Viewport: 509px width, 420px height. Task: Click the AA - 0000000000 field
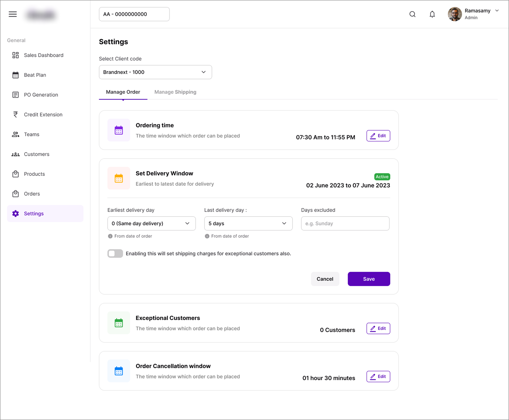pyautogui.click(x=134, y=14)
